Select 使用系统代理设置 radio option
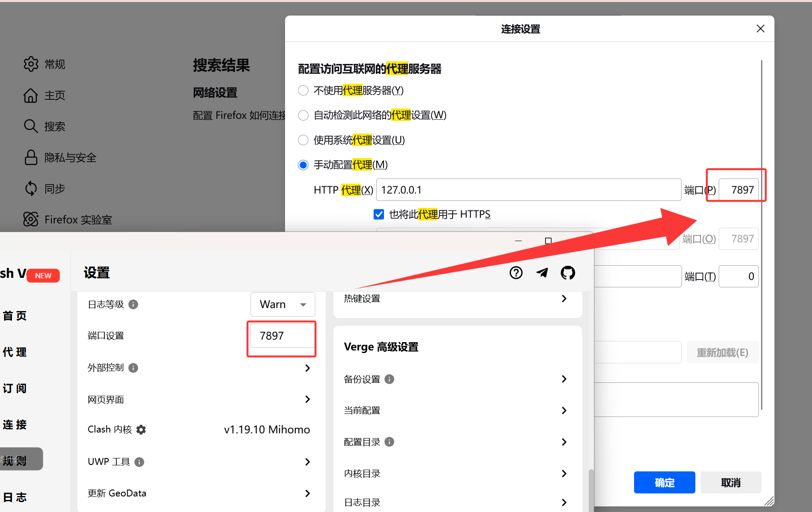The width and height of the screenshot is (812, 512). tap(303, 140)
